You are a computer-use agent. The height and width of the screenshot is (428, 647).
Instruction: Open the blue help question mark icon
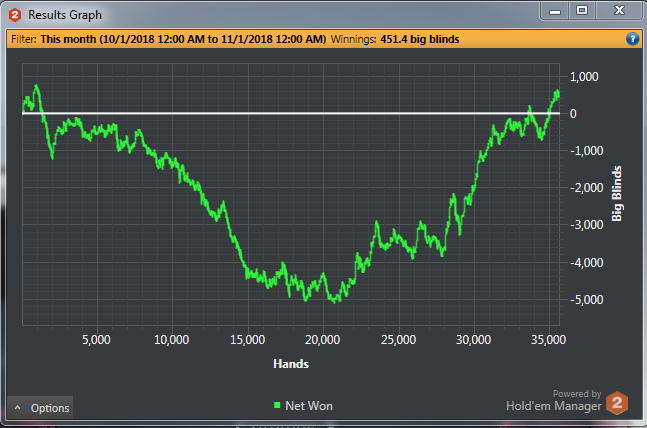(x=632, y=39)
